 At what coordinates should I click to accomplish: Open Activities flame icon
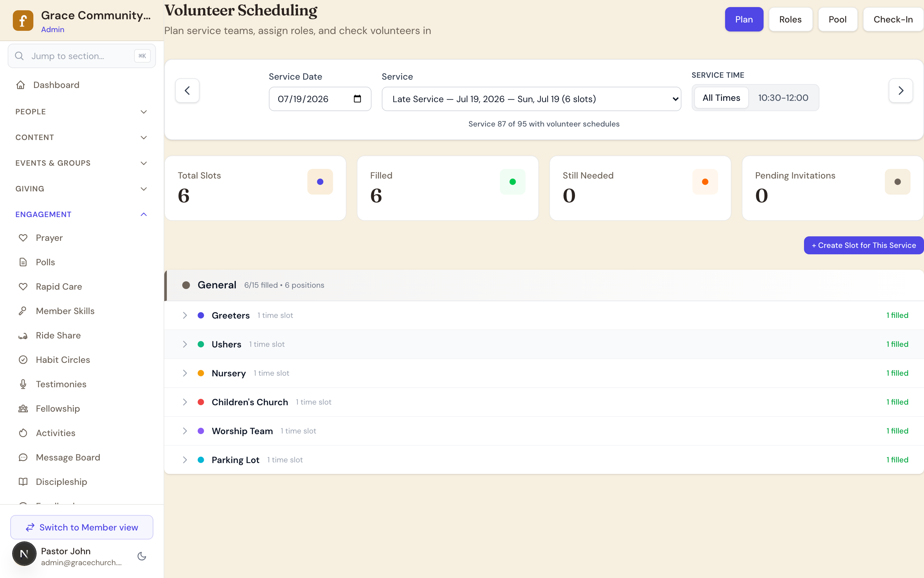[23, 433]
